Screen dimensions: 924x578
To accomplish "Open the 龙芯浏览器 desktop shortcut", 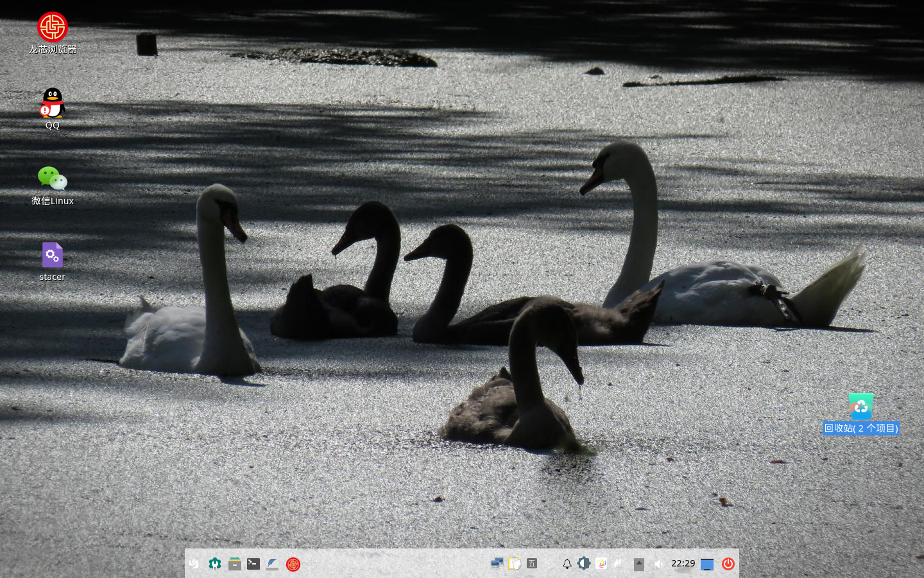I will [x=53, y=28].
